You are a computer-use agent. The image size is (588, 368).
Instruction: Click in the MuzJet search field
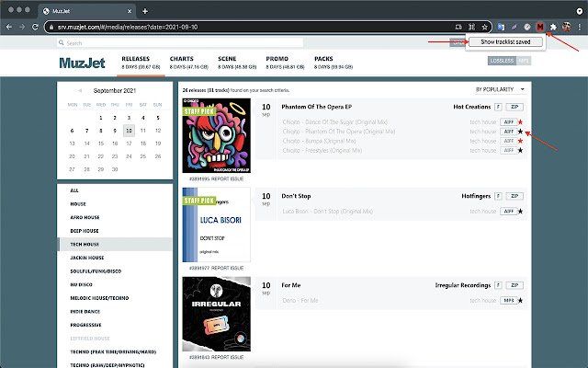(x=180, y=43)
